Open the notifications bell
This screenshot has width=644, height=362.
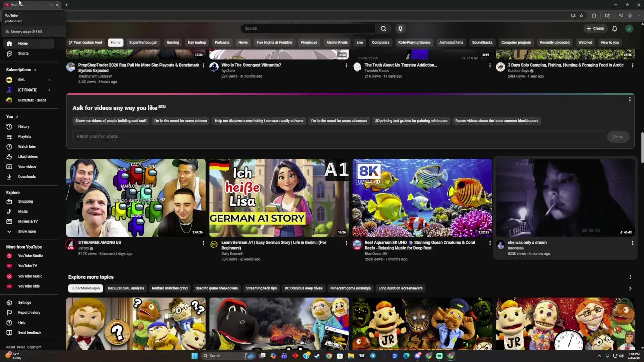tap(614, 29)
